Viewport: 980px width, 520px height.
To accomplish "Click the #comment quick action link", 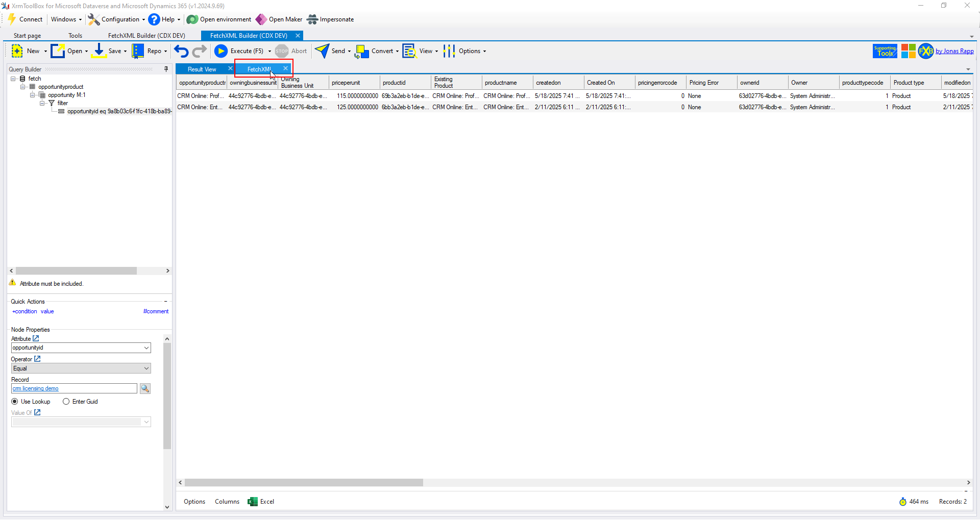I will coord(156,311).
